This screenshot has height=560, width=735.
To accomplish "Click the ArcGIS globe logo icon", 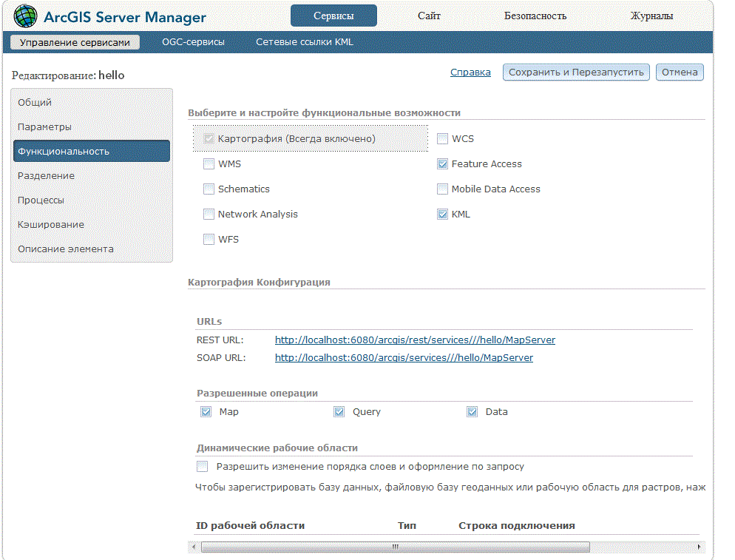I will tap(25, 16).
